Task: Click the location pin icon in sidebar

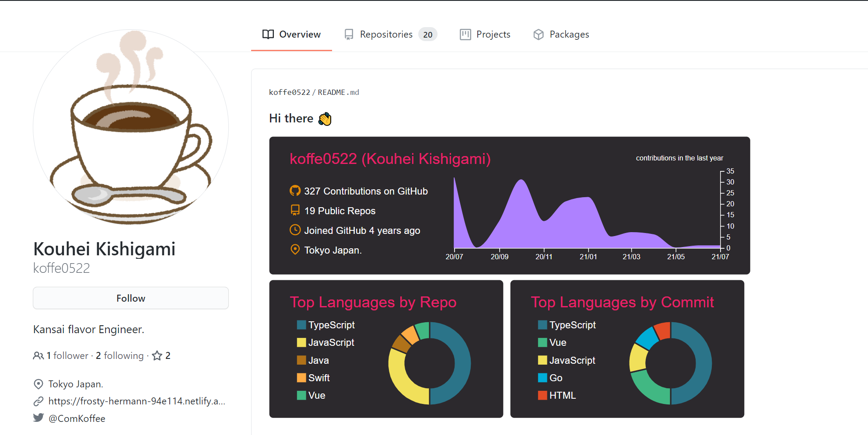Action: click(38, 384)
